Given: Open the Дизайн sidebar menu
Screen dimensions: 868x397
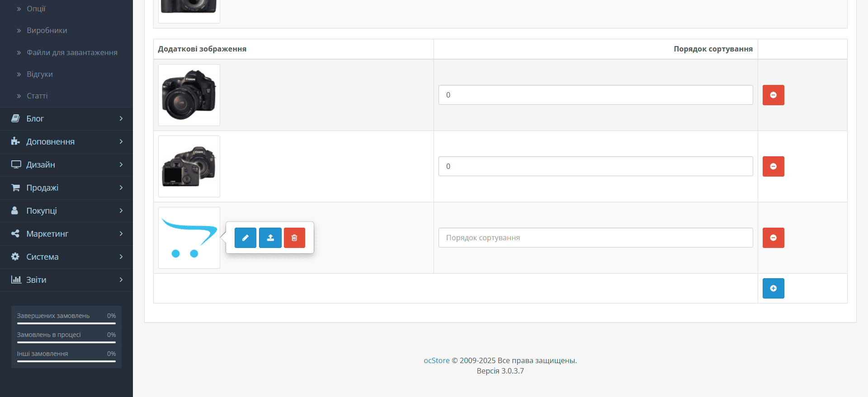Looking at the screenshot, I should 66,164.
